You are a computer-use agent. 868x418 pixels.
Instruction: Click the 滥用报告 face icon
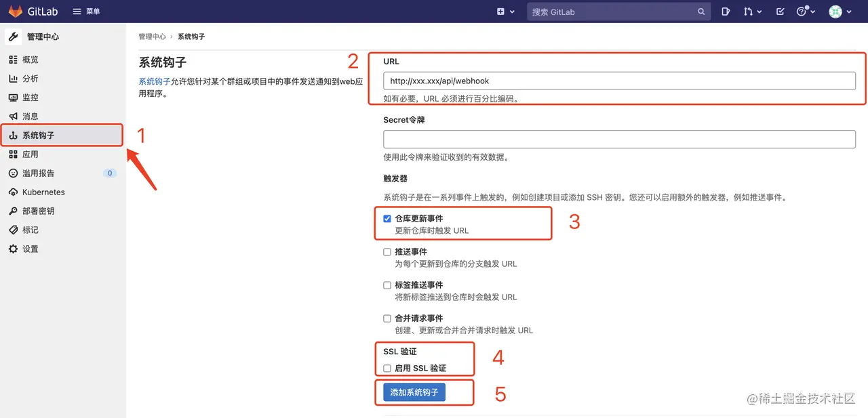(13, 173)
